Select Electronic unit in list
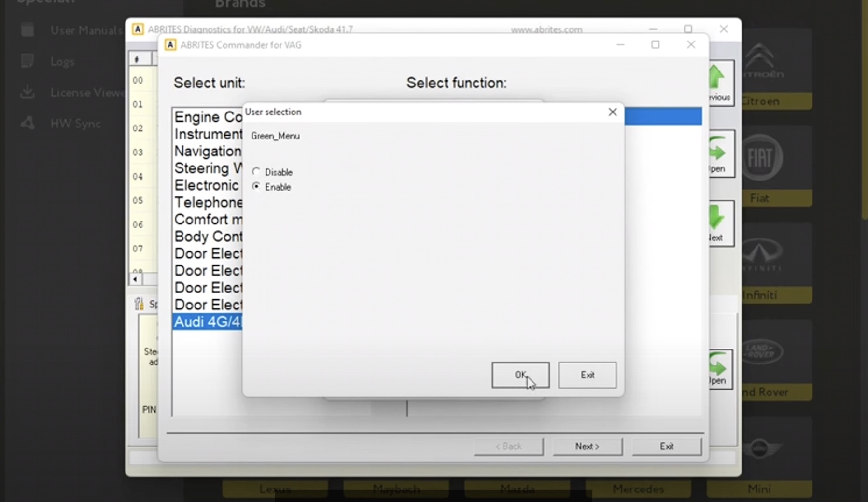 [x=208, y=185]
